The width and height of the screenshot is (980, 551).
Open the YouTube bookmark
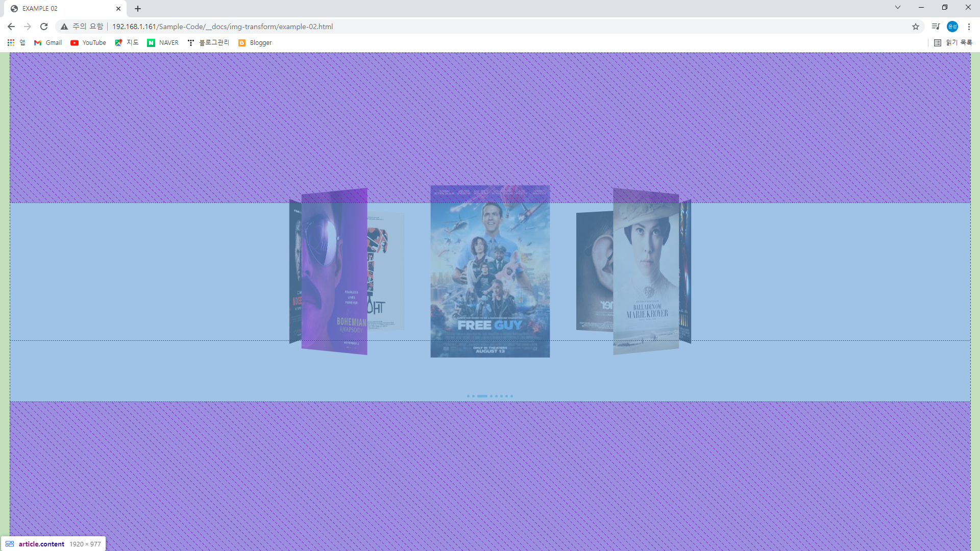tap(88, 43)
